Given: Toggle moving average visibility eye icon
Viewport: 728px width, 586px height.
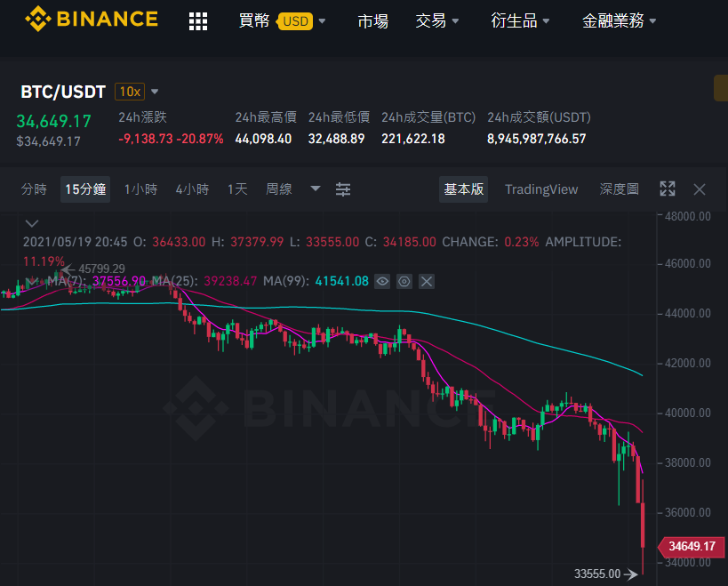Looking at the screenshot, I should 382,281.
